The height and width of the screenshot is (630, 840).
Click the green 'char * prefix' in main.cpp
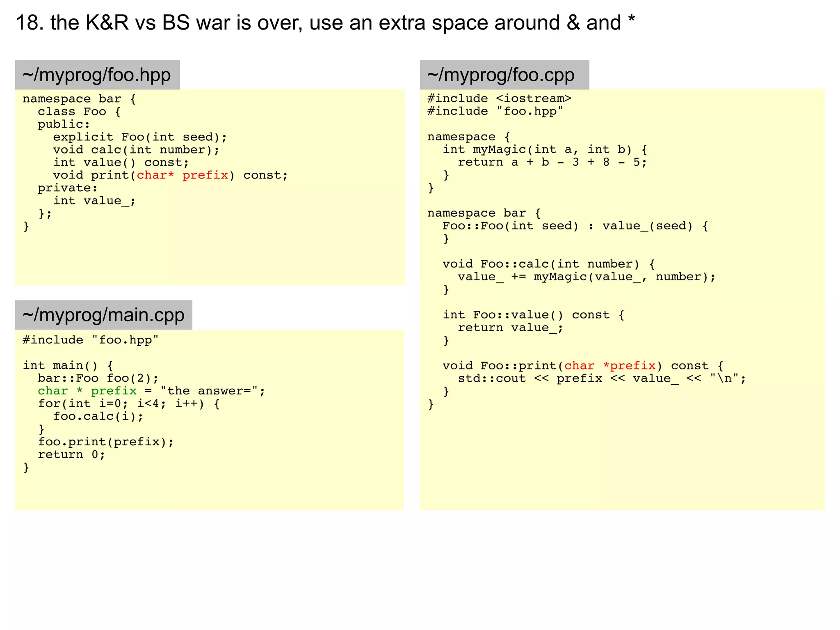click(x=87, y=391)
